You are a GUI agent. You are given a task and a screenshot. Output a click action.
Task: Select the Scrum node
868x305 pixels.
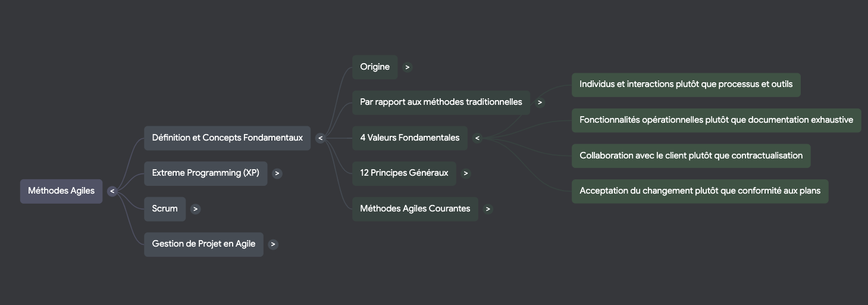coord(165,209)
